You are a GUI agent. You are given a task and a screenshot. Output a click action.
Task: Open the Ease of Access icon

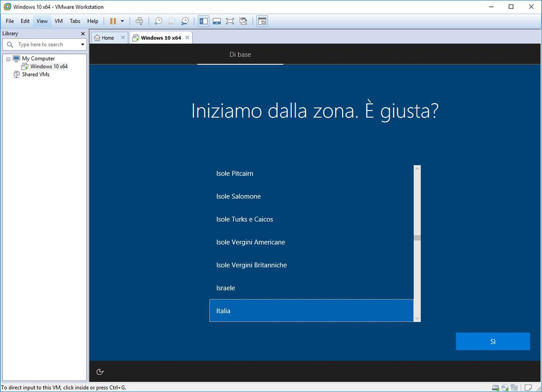pos(100,371)
